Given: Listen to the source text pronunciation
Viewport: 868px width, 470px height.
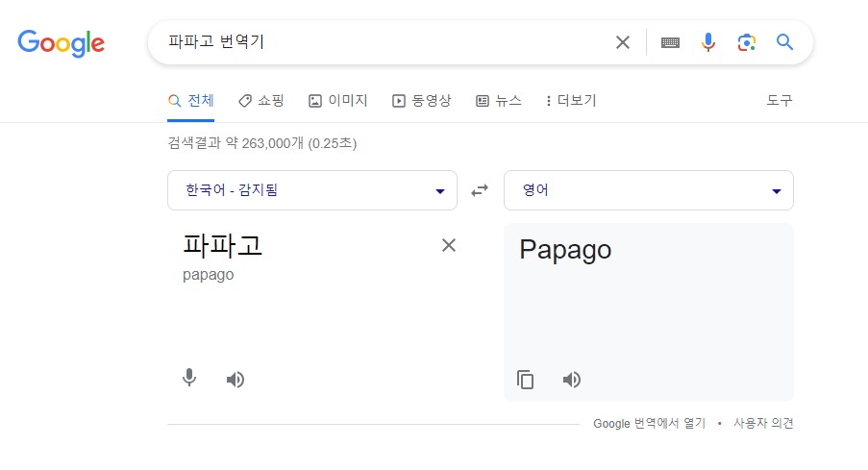Looking at the screenshot, I should pyautogui.click(x=236, y=380).
